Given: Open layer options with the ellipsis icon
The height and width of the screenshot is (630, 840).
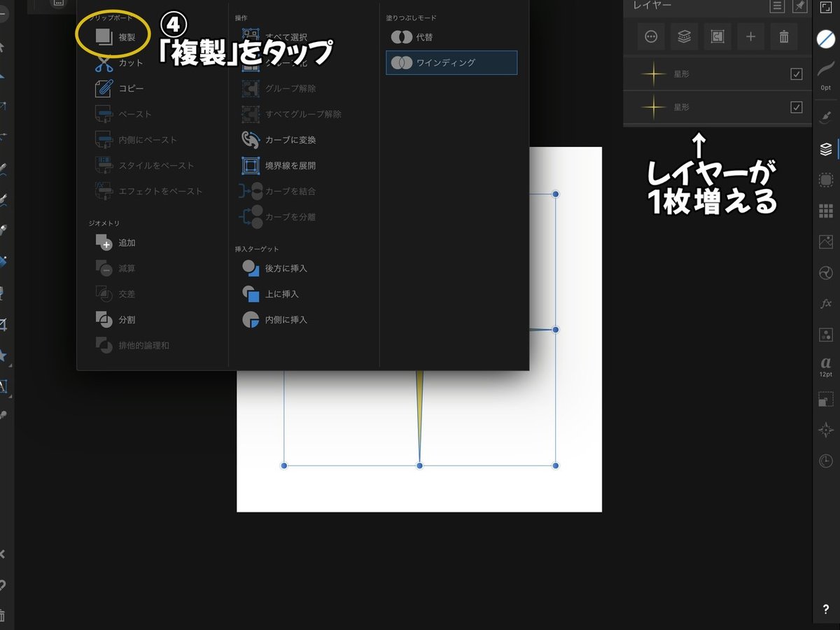Looking at the screenshot, I should (650, 36).
